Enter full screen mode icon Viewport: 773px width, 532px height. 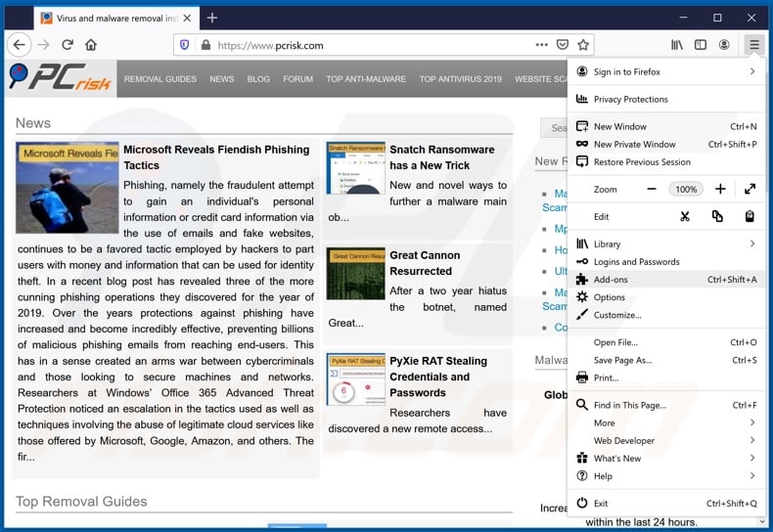[x=750, y=189]
